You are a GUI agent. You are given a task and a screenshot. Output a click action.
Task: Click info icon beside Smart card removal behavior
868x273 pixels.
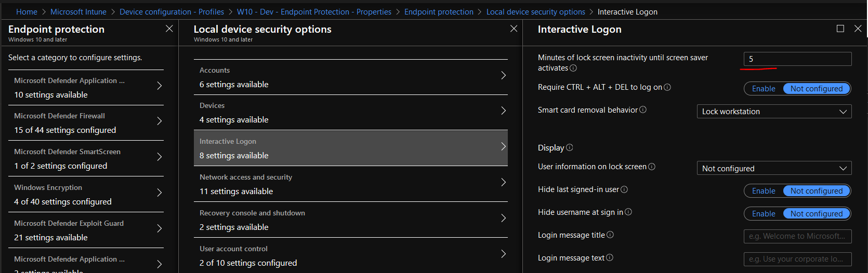pos(643,110)
